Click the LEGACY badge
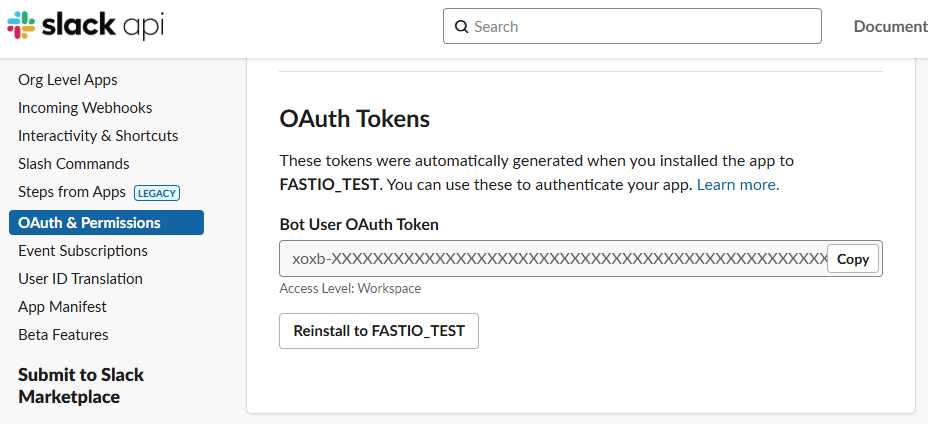Screen dimensions: 928x424 pyautogui.click(x=157, y=193)
